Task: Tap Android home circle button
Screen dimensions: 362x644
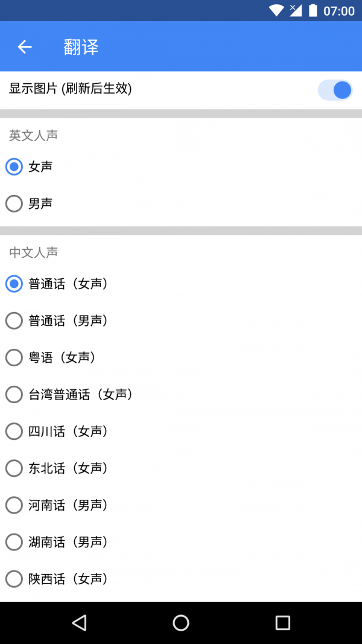Action: tap(181, 623)
